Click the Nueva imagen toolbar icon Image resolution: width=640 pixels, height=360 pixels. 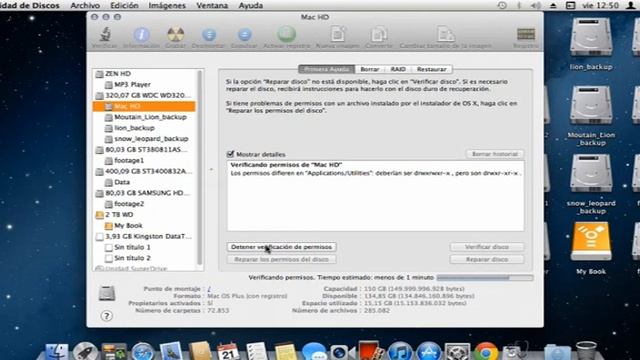338,34
